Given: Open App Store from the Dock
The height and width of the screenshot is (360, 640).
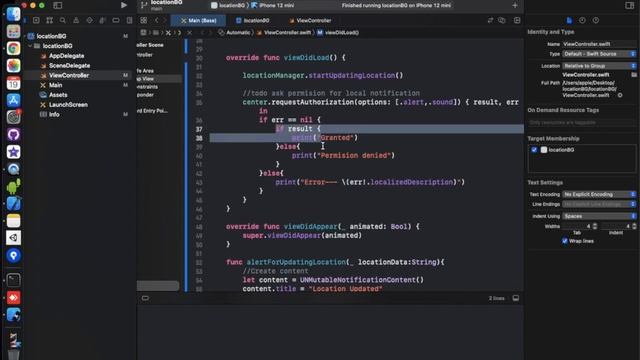Looking at the screenshot, I should [x=13, y=100].
